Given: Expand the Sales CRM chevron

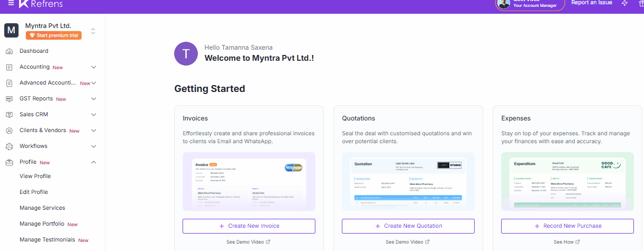Looking at the screenshot, I should [94, 115].
